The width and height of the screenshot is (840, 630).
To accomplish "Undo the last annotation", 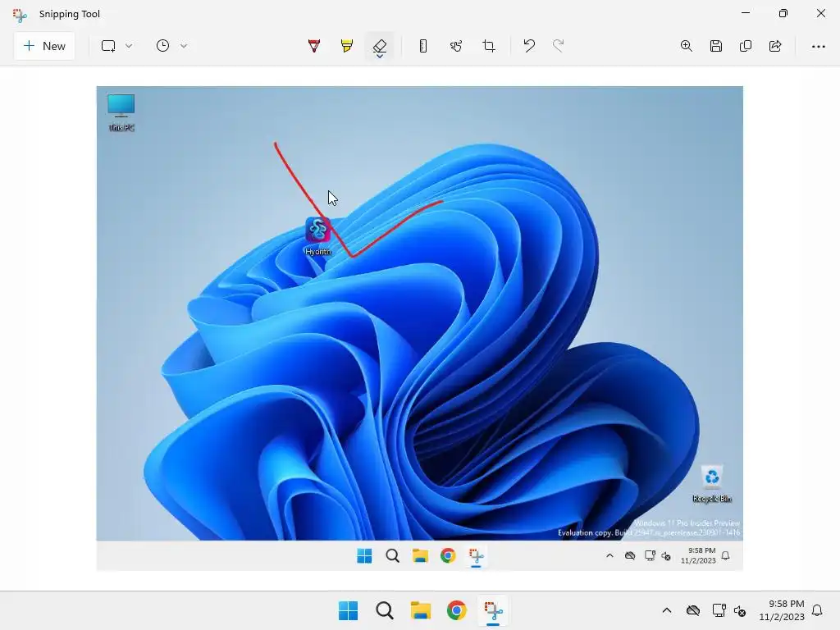I will [529, 46].
